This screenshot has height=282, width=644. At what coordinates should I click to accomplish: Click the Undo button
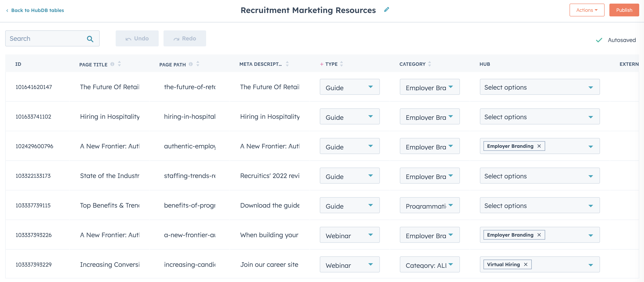137,38
